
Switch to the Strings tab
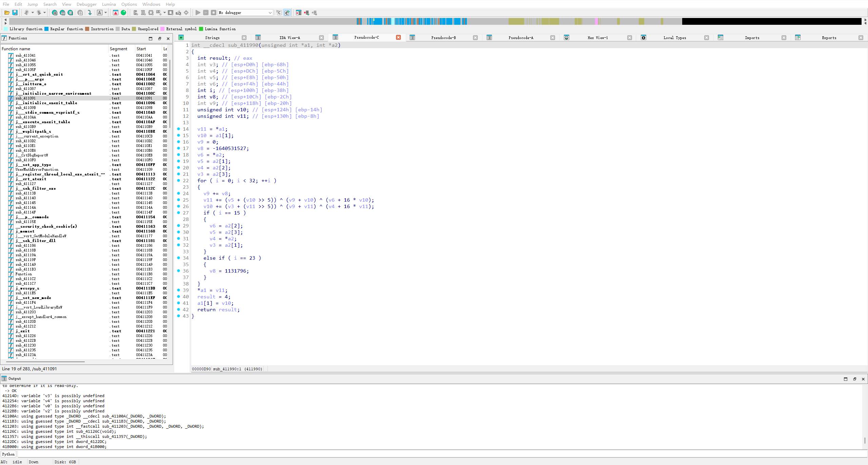point(212,38)
